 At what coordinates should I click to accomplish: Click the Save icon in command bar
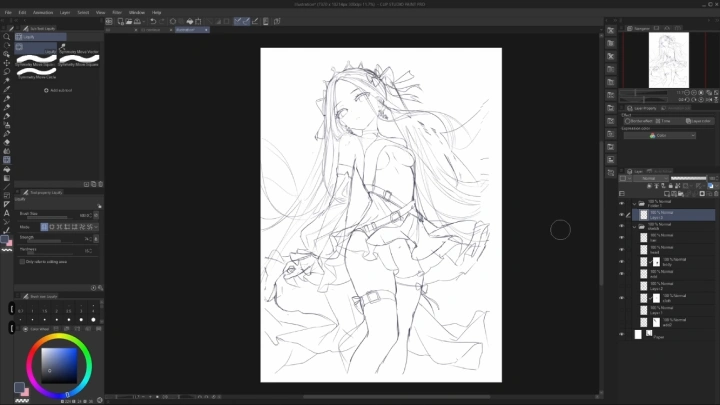click(137, 21)
